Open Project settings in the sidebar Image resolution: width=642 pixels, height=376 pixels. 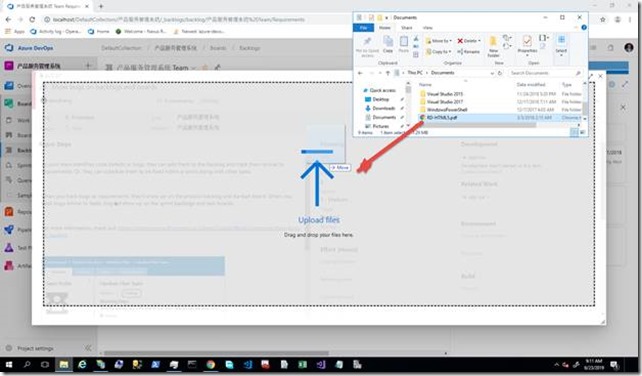click(30, 348)
